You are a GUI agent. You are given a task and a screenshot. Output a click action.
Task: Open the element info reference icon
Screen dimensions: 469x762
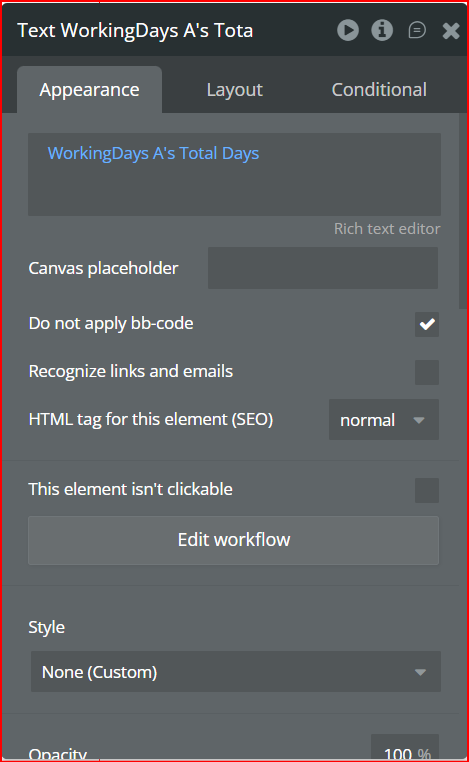[x=382, y=30]
